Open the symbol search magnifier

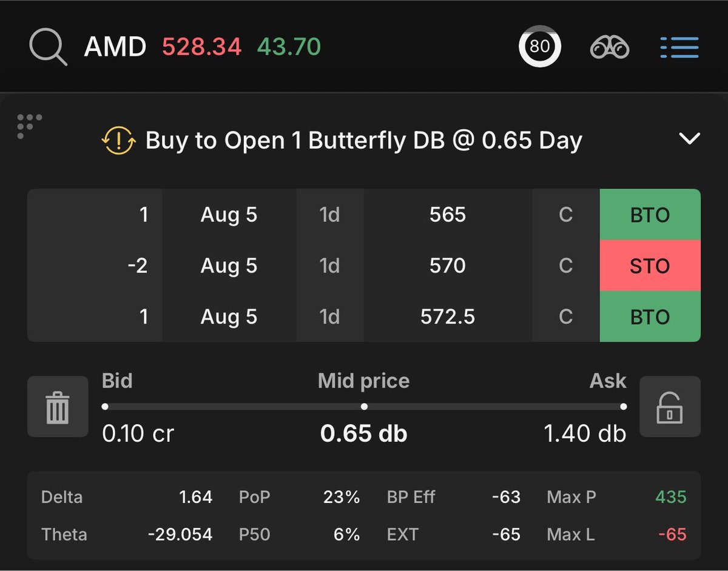49,47
